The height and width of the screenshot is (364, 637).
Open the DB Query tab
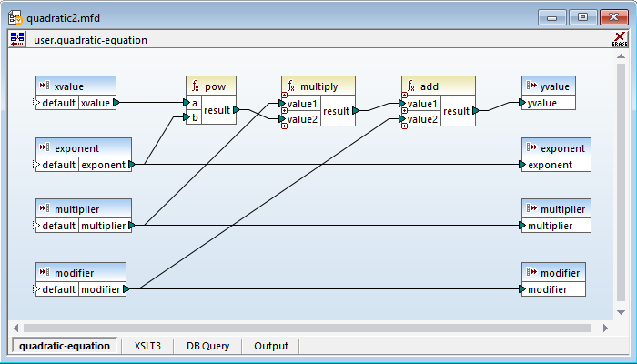(208, 346)
